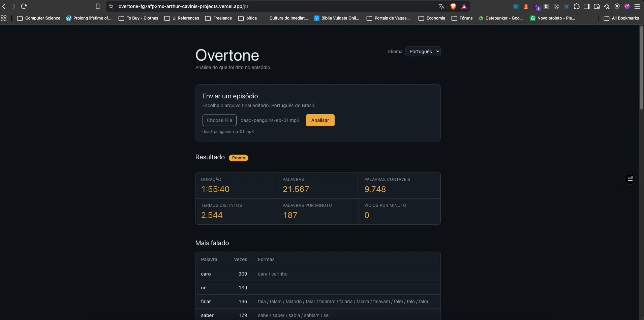Viewport: 644px width, 320px height.
Task: Click the 'caro' row in Mais falado table
Action: (318, 274)
